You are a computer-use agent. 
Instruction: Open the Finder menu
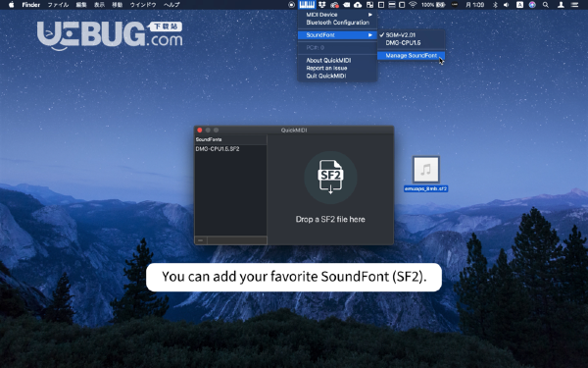click(x=31, y=5)
